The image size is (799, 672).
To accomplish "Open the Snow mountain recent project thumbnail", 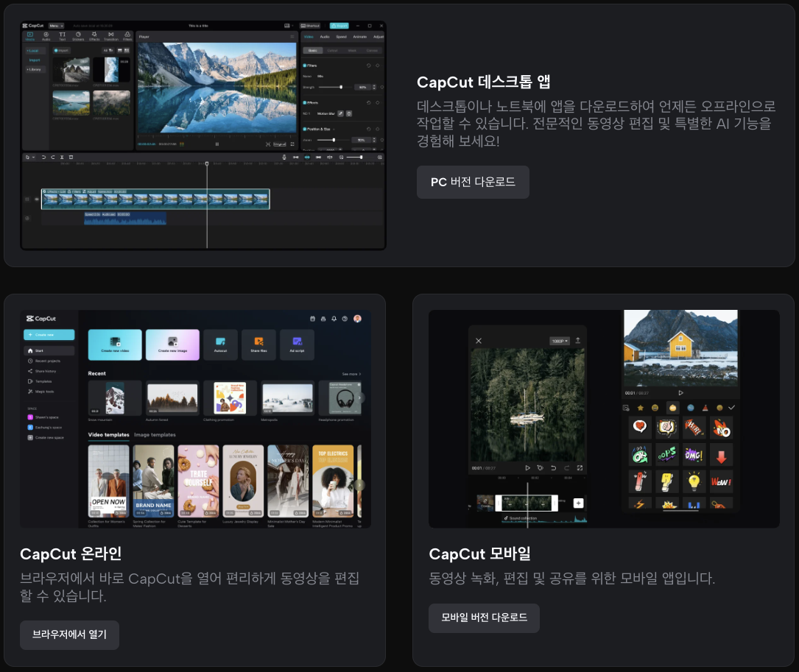I will [115, 398].
